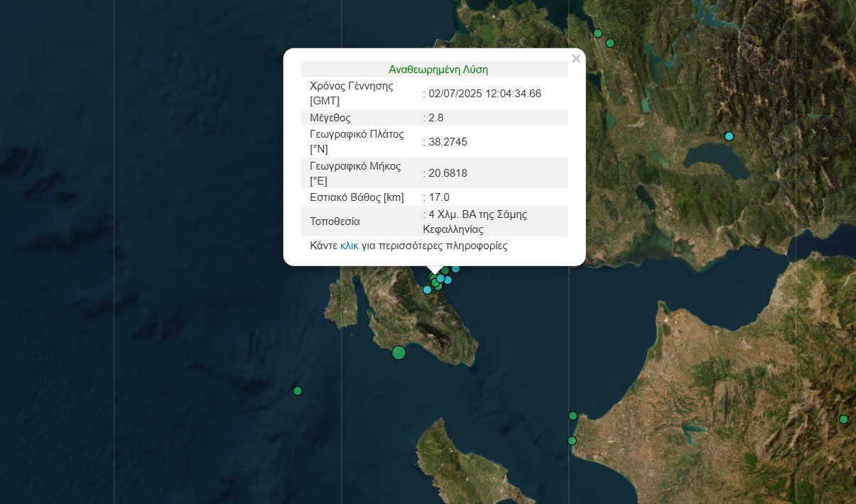Viewport: 856px width, 504px height.
Task: Click the latitude value 38.2745
Action: pos(448,142)
